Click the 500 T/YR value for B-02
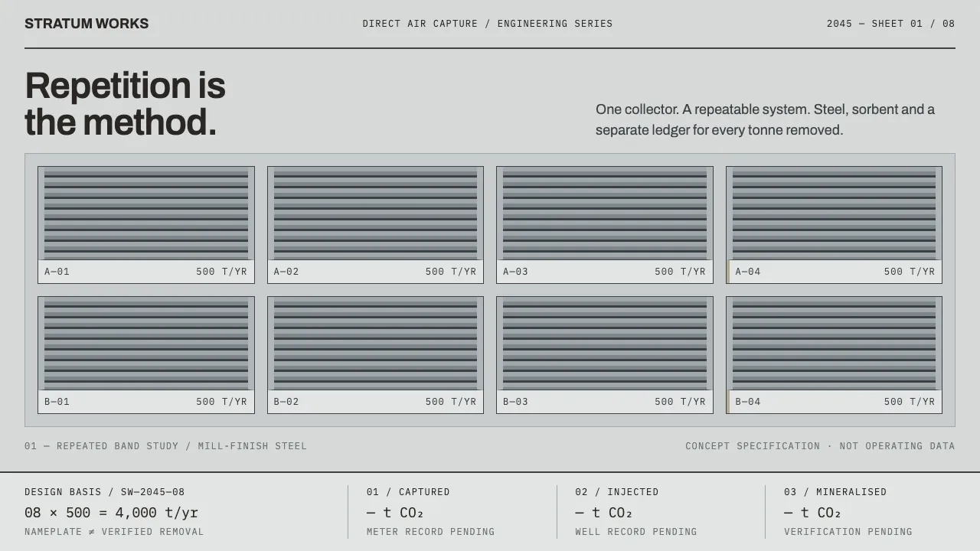Image resolution: width=980 pixels, height=551 pixels. pyautogui.click(x=451, y=402)
